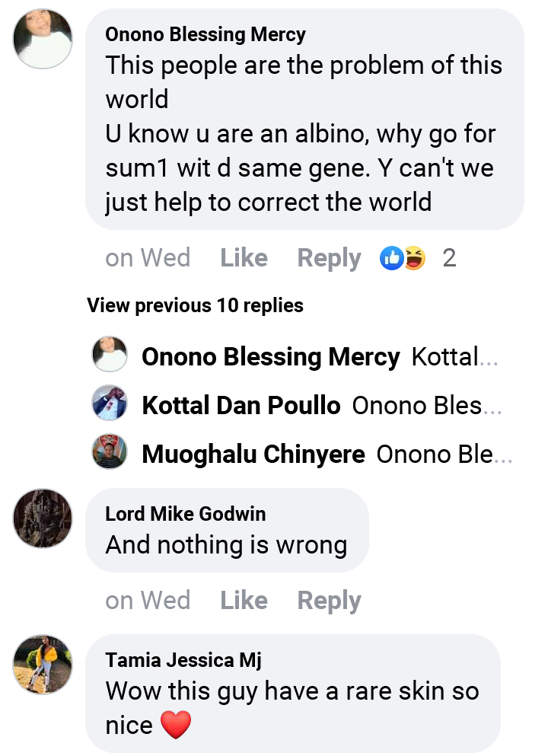Expand Muoghalu Chinyere's truncated reply
This screenshot has width=548, height=756.
click(x=444, y=454)
